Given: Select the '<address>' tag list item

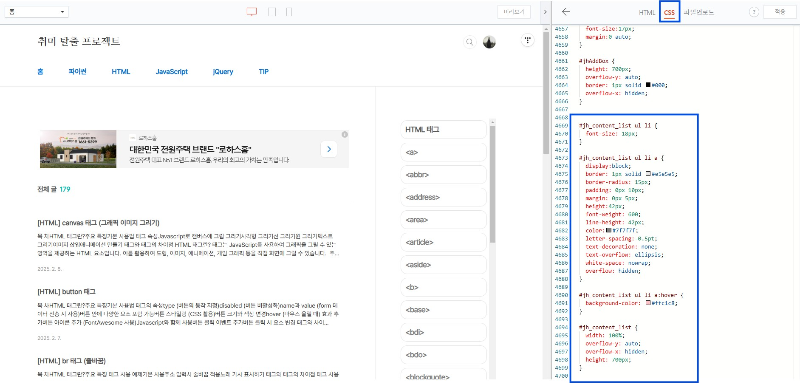Looking at the screenshot, I should [x=443, y=197].
